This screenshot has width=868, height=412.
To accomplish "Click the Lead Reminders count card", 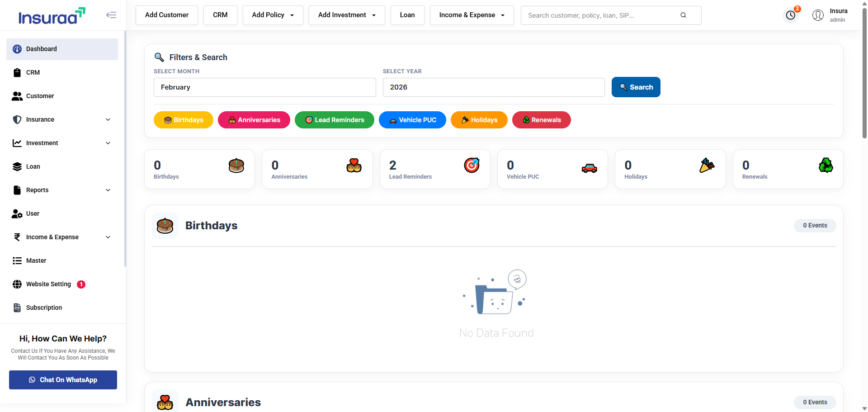I will (x=435, y=169).
